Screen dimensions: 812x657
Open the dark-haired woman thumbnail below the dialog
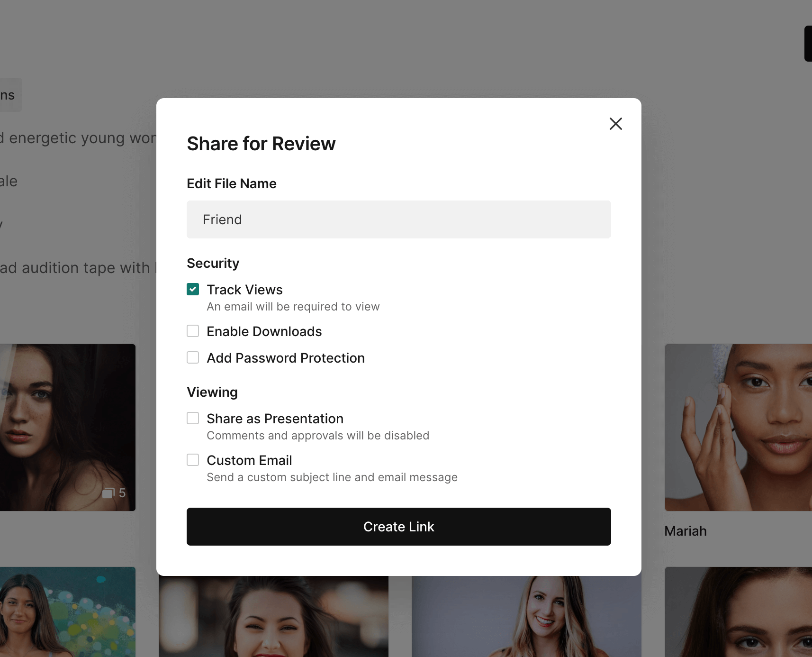click(273, 617)
